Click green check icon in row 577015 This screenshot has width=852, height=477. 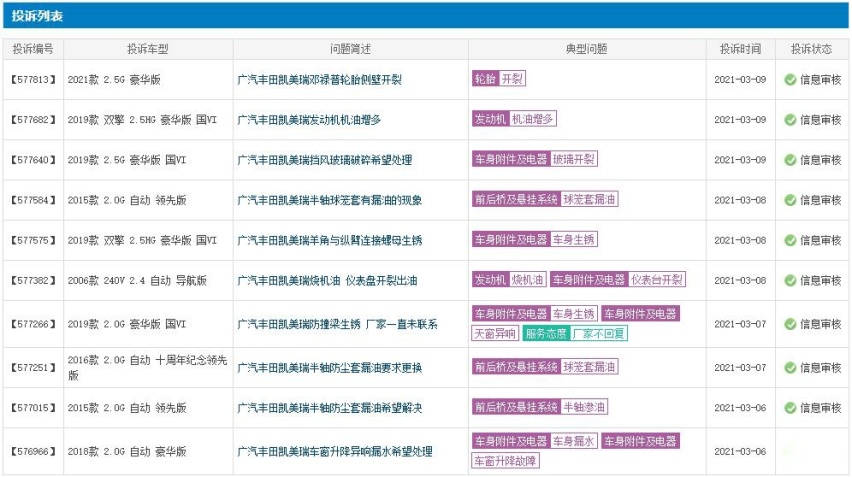point(790,408)
